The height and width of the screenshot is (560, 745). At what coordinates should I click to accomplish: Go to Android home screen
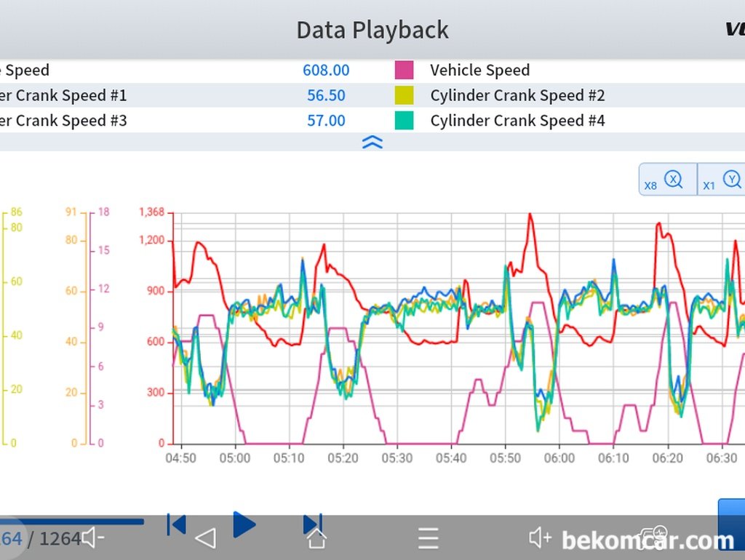[316, 539]
